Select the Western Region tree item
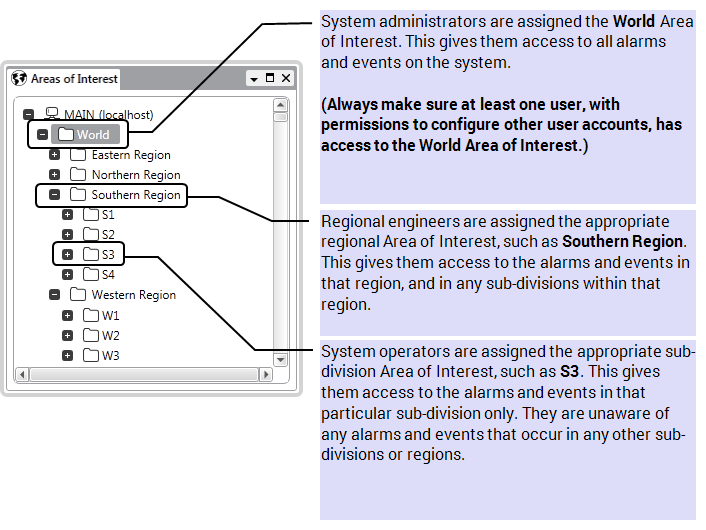 pyautogui.click(x=133, y=295)
